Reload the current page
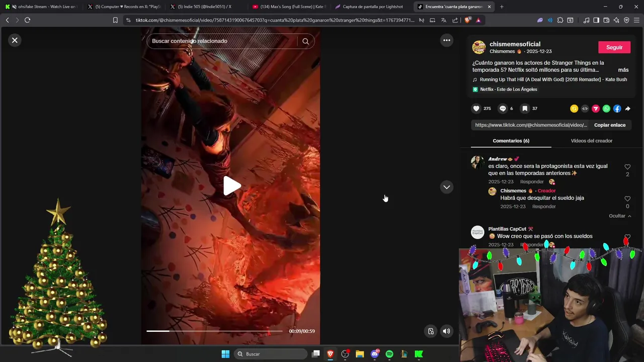This screenshot has height=362, width=644. 27,20
